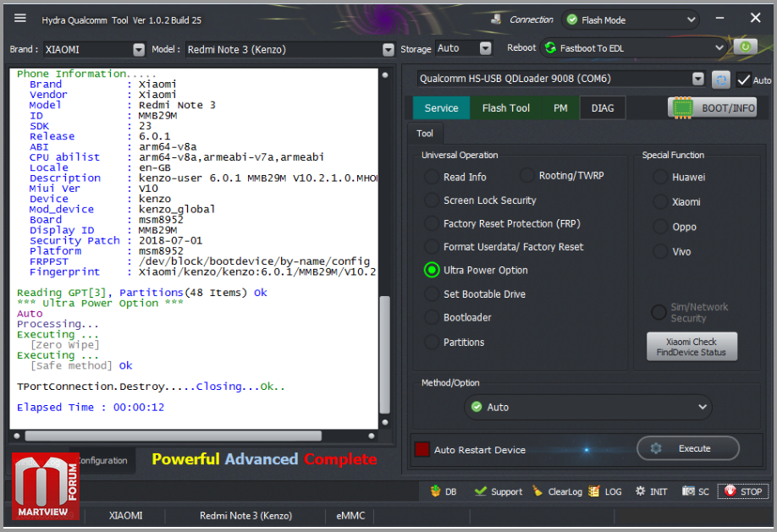Open the Method/Option Auto dropdown
Image resolution: width=777 pixels, height=532 pixels.
589,407
